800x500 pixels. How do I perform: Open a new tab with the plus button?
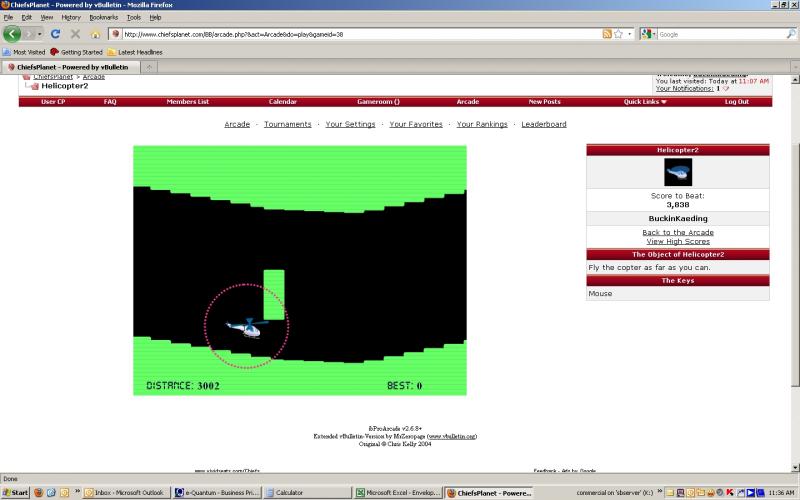149,67
